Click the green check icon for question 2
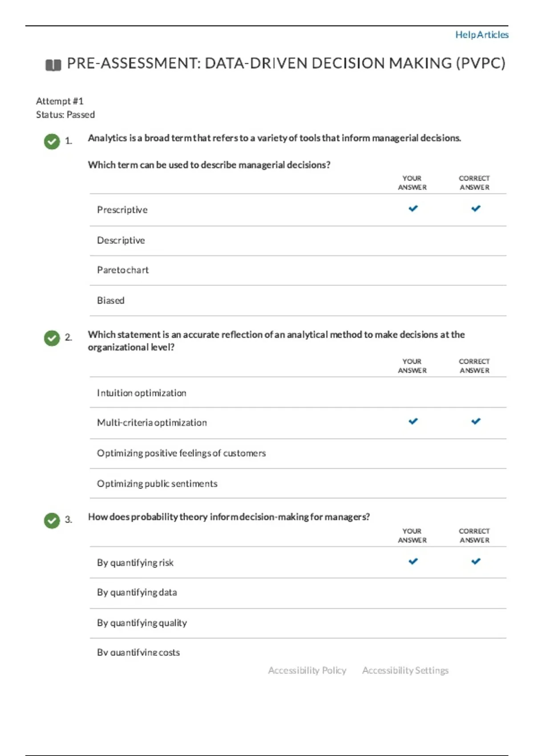This screenshot has height=756, width=534. tap(52, 338)
